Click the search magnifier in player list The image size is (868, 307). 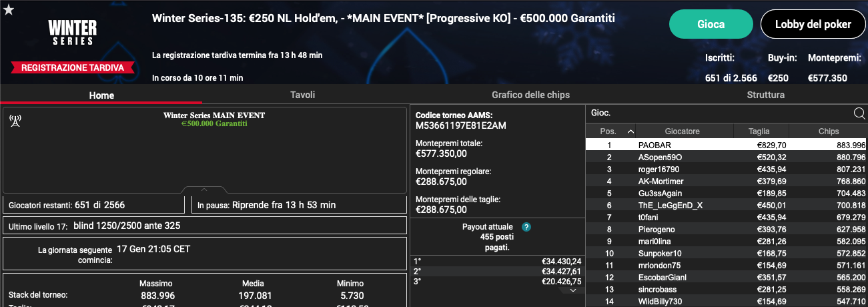(859, 113)
